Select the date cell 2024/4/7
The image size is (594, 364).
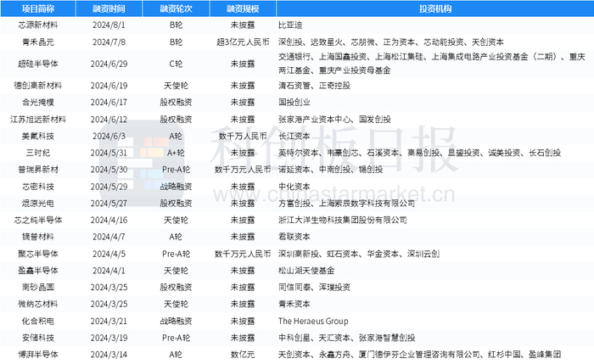(109, 237)
